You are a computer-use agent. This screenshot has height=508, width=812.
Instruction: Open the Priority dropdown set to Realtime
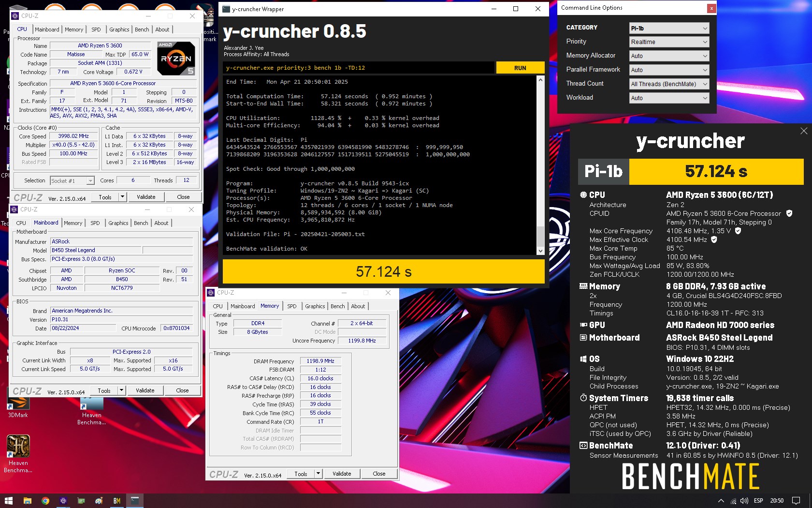(669, 42)
